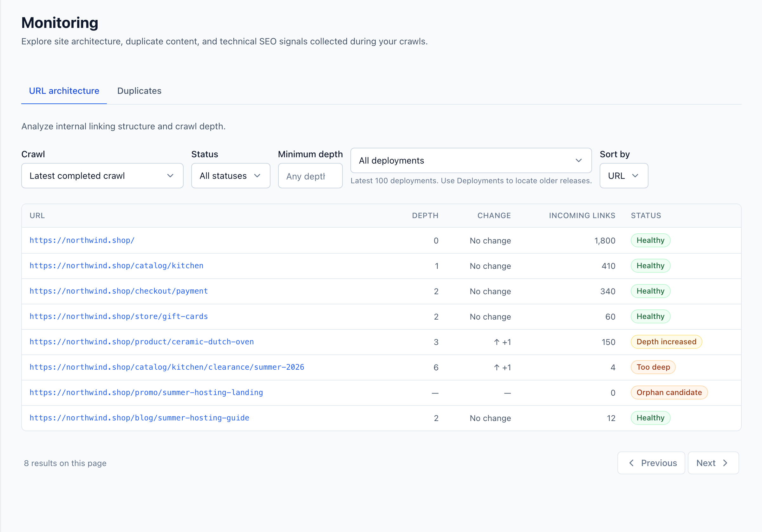Screen dimensions: 762x532
Task: Click the 150 incoming links value
Action: (608, 342)
